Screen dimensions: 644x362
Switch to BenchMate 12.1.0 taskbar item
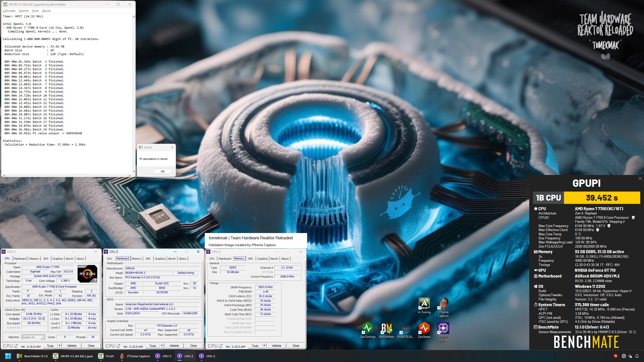click(x=32, y=356)
